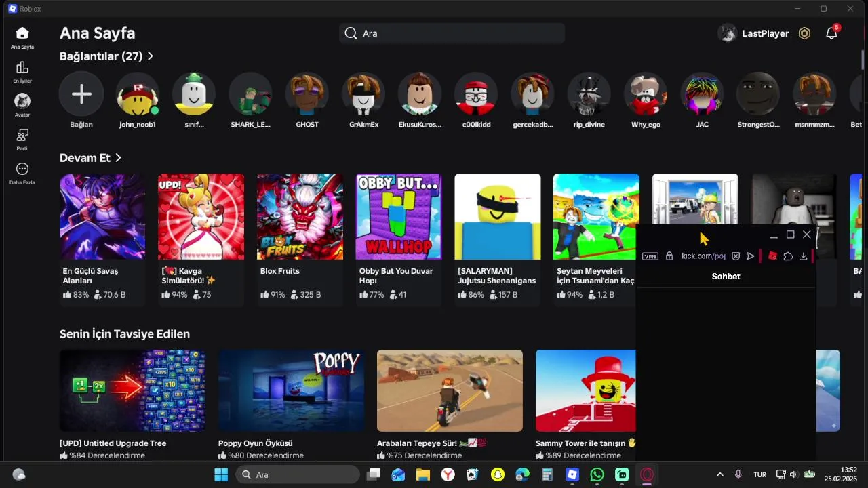Click tray microphone icon
This screenshot has height=488, width=868.
point(738,474)
